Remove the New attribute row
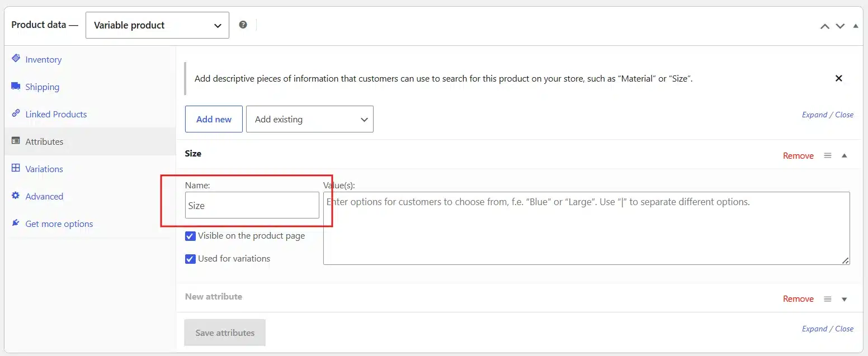This screenshot has height=356, width=868. click(798, 299)
